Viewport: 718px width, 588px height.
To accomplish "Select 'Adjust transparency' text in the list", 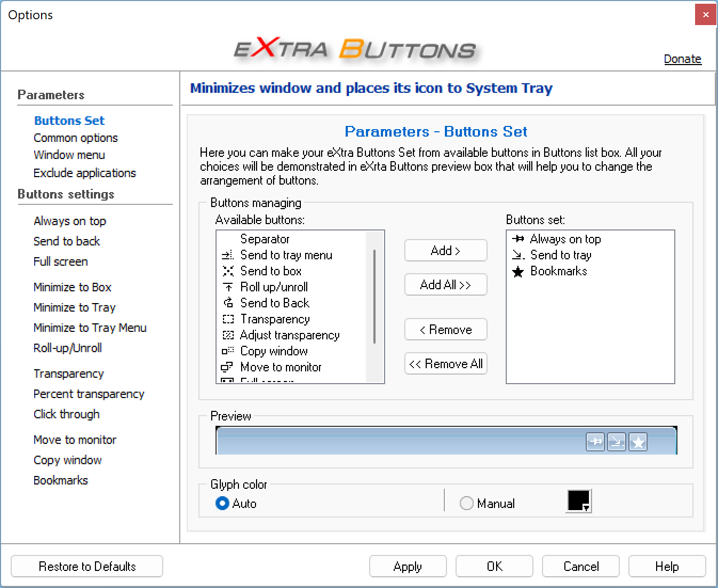I will pyautogui.click(x=290, y=335).
